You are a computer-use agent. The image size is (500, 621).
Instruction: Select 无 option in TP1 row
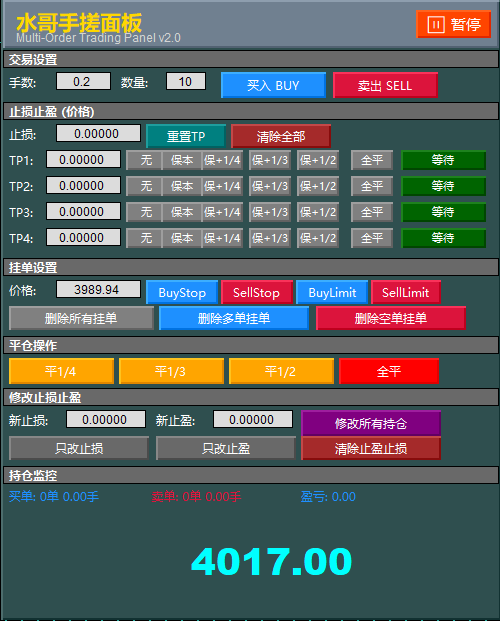coord(144,160)
